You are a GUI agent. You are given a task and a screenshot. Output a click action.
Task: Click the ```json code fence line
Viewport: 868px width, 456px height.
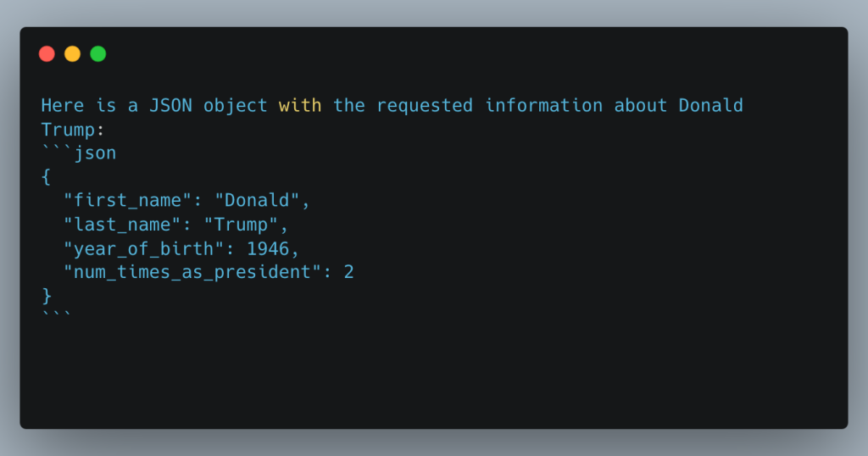[79, 153]
